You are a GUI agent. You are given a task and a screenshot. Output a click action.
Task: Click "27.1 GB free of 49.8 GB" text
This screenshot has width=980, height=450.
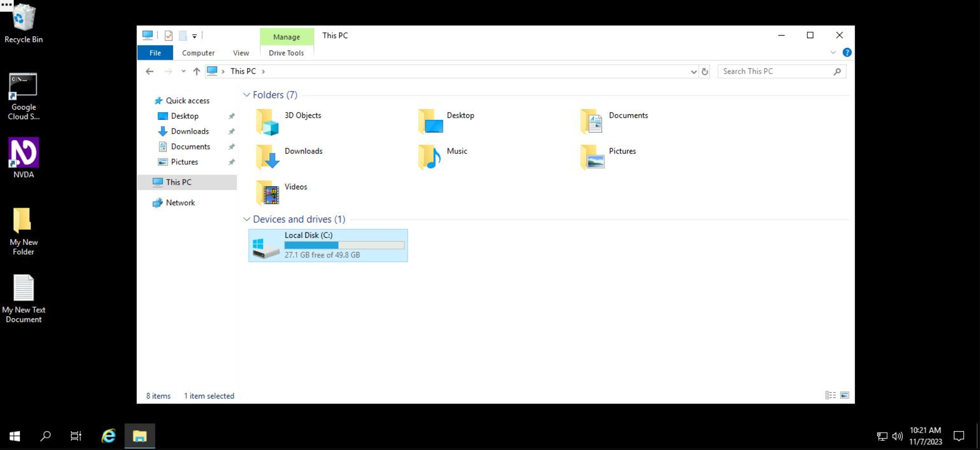(322, 255)
